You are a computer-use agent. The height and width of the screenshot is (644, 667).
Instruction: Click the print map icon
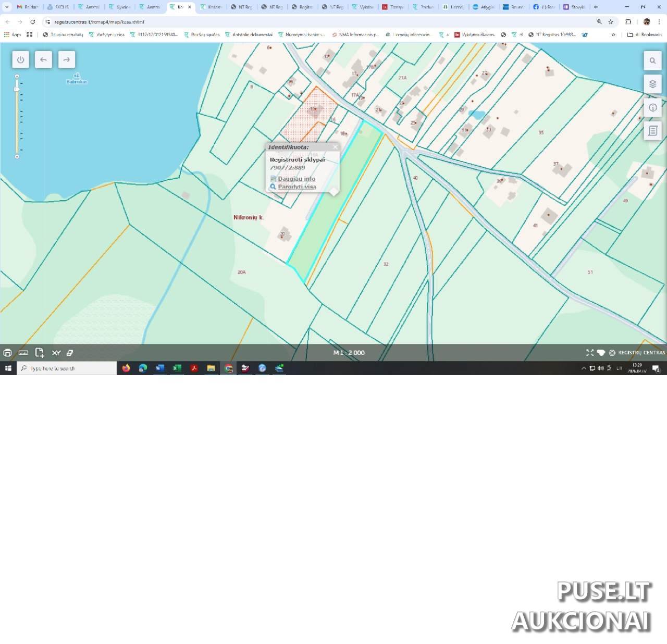pyautogui.click(x=7, y=353)
